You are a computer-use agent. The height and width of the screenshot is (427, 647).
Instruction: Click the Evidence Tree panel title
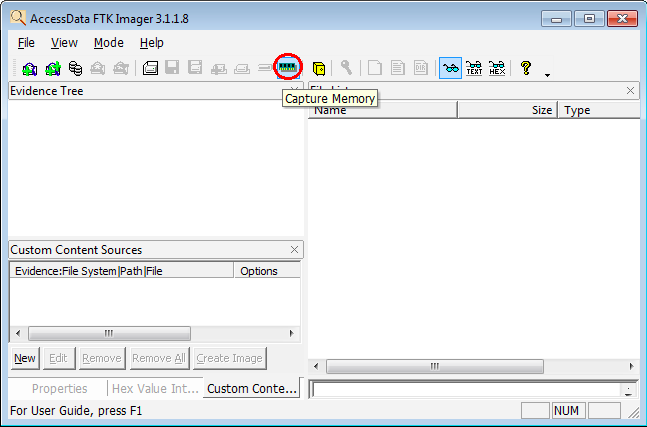47,91
